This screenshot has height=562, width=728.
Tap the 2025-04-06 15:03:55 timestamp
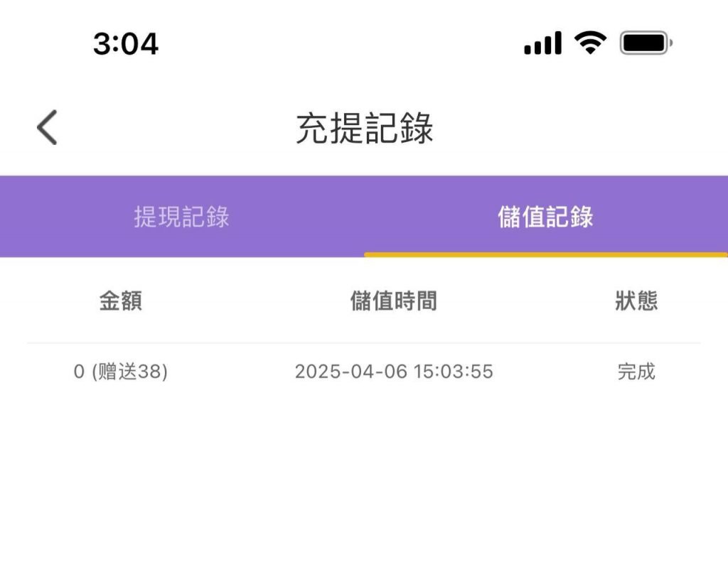394,372
